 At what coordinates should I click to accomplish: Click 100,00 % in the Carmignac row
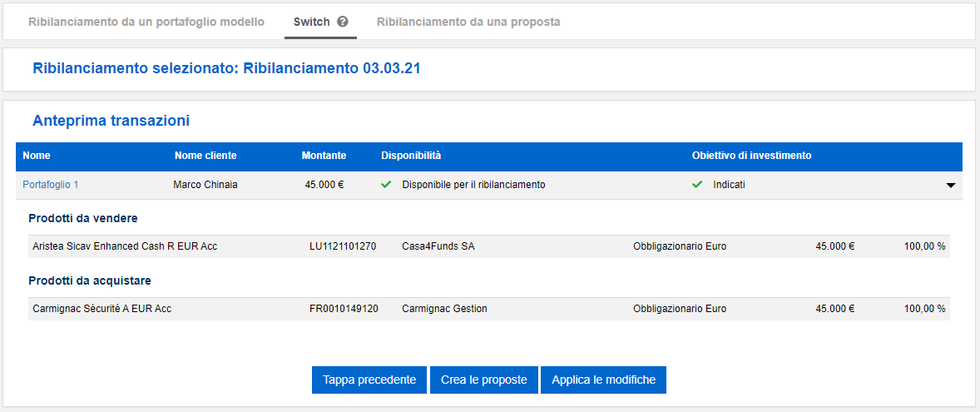[x=924, y=309]
